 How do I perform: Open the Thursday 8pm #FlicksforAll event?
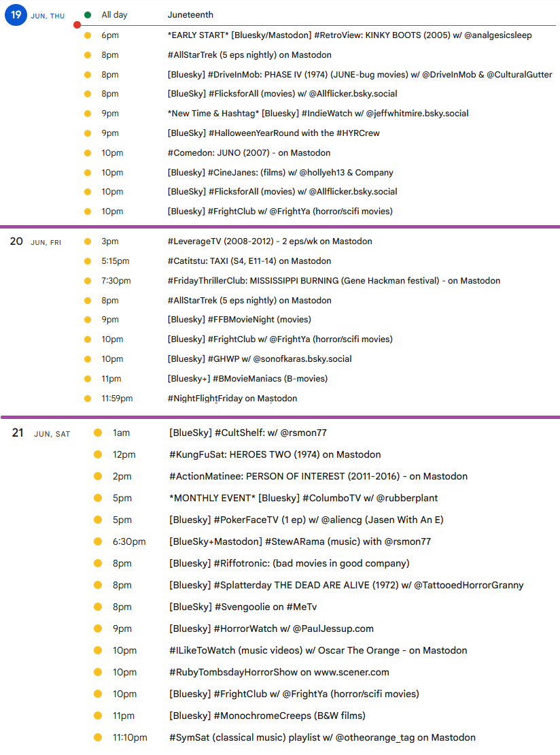[282, 94]
